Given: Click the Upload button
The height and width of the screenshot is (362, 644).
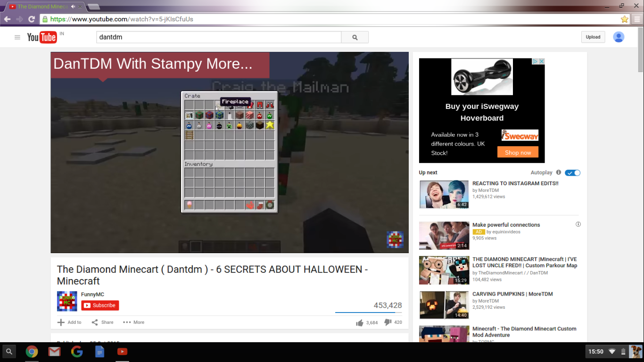Looking at the screenshot, I should (x=593, y=37).
